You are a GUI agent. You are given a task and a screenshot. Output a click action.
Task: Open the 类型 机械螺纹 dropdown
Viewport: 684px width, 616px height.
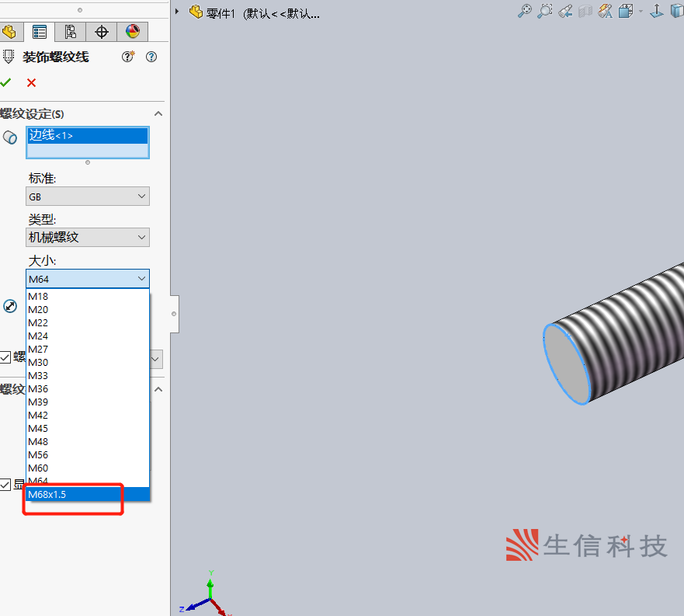click(88, 237)
